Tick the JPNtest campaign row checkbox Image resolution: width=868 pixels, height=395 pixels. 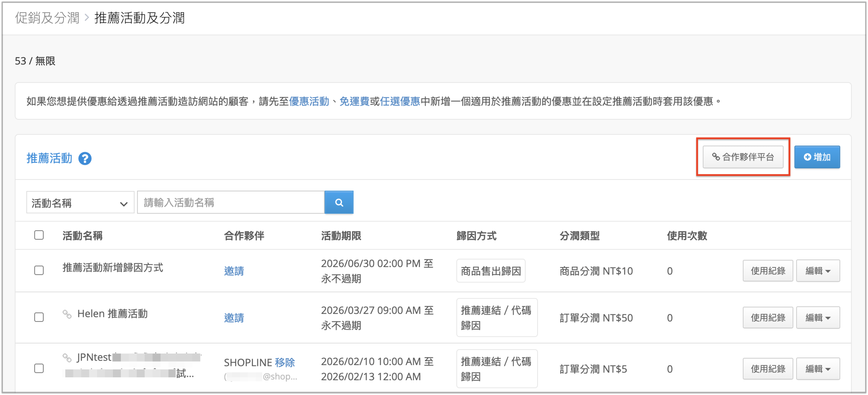coord(39,368)
